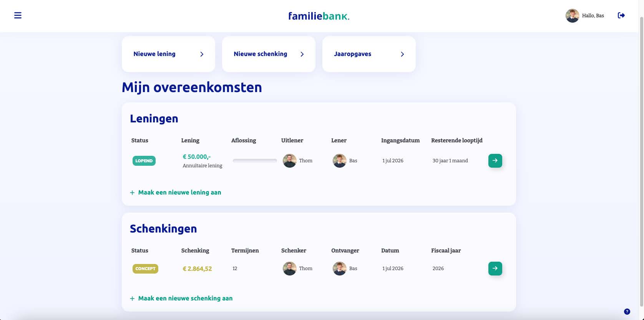Click chevron on Jaaropgaves card
This screenshot has height=320, width=644.
tap(402, 54)
